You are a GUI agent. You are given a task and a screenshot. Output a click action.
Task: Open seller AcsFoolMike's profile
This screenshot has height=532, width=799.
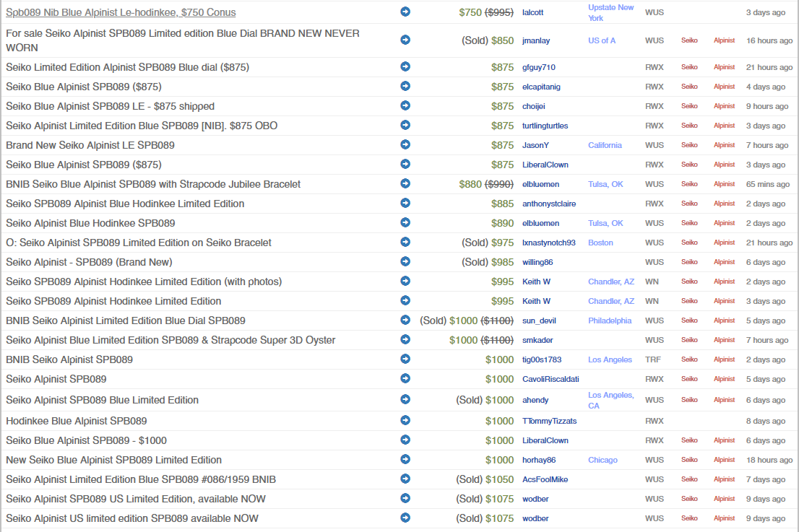tap(545, 479)
